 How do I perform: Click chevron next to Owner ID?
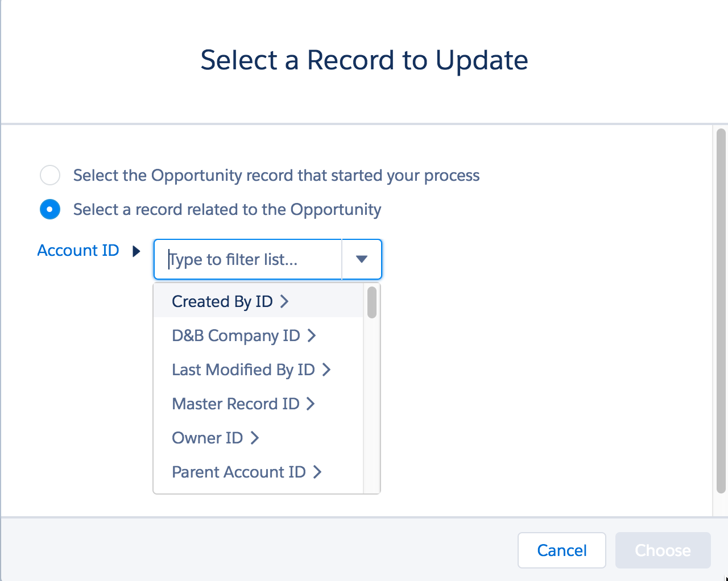pyautogui.click(x=255, y=438)
